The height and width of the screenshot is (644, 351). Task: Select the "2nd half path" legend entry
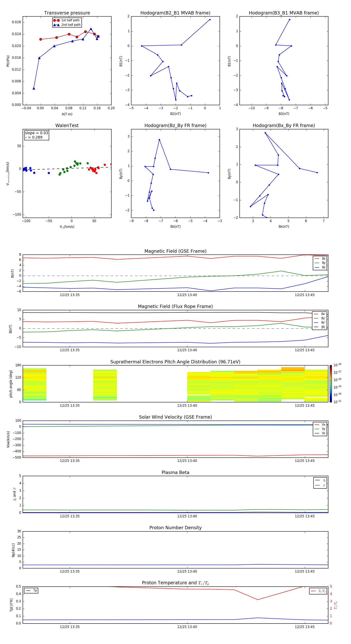(67, 25)
